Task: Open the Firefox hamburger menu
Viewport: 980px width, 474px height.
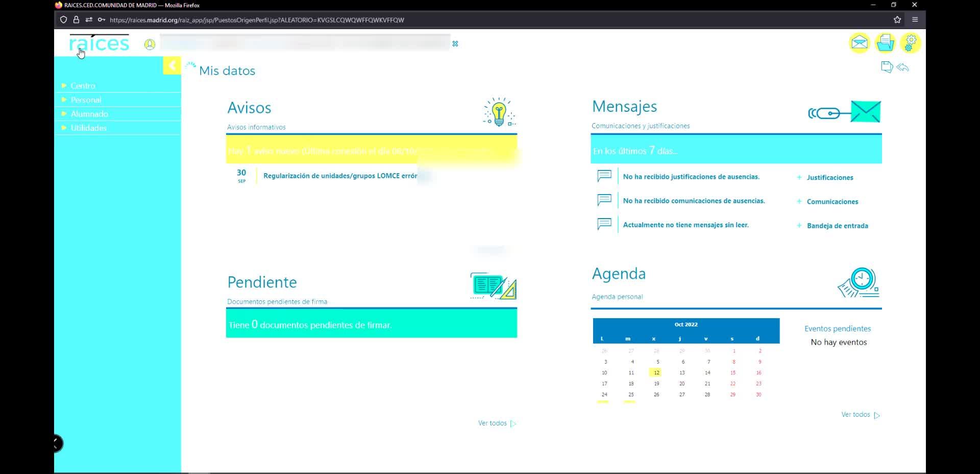Action: tap(915, 20)
